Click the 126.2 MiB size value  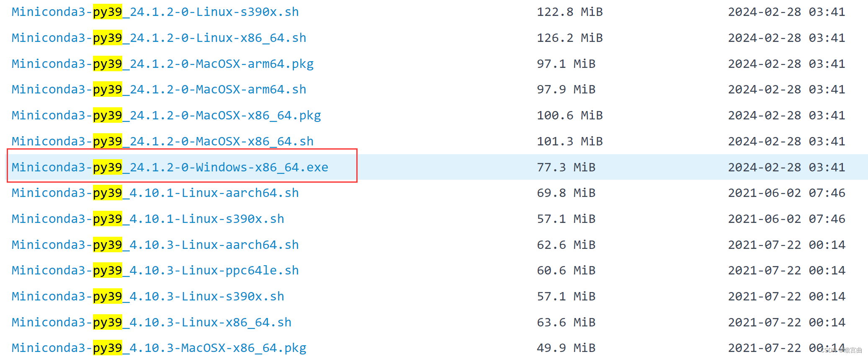[x=570, y=38]
